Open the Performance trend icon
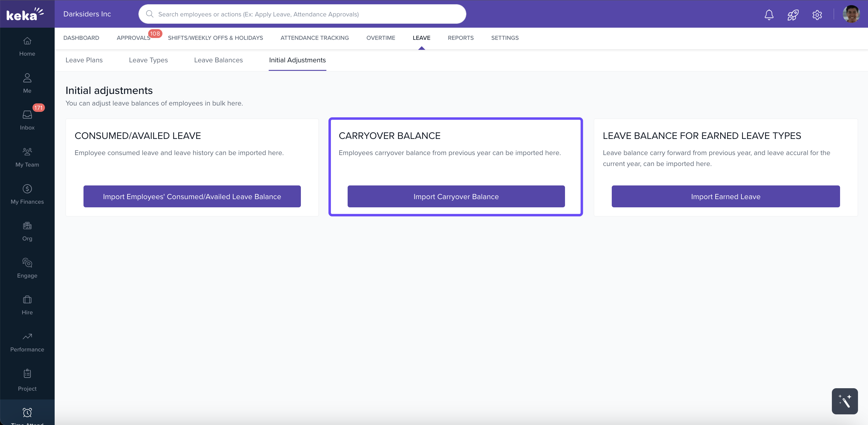Viewport: 868px width, 425px height. pos(27,337)
